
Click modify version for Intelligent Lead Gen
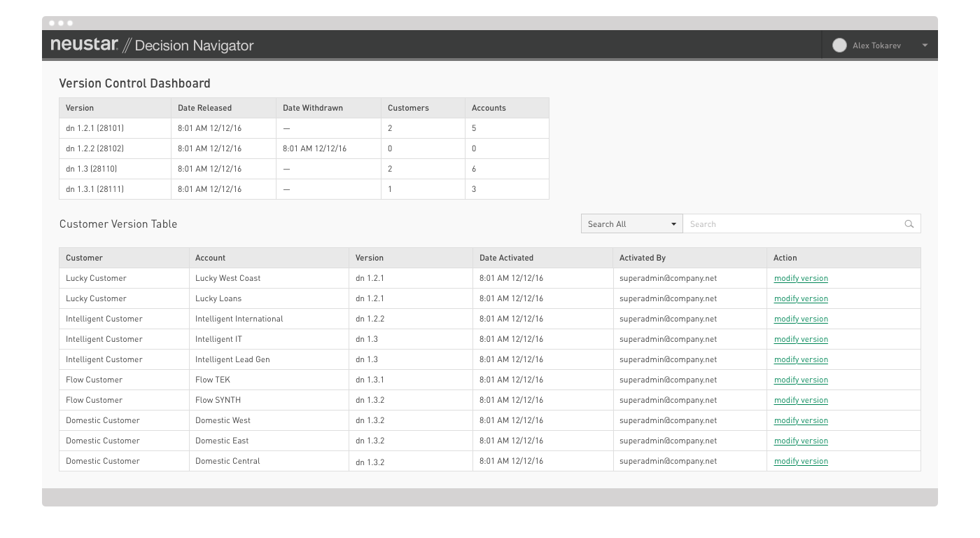click(x=801, y=359)
